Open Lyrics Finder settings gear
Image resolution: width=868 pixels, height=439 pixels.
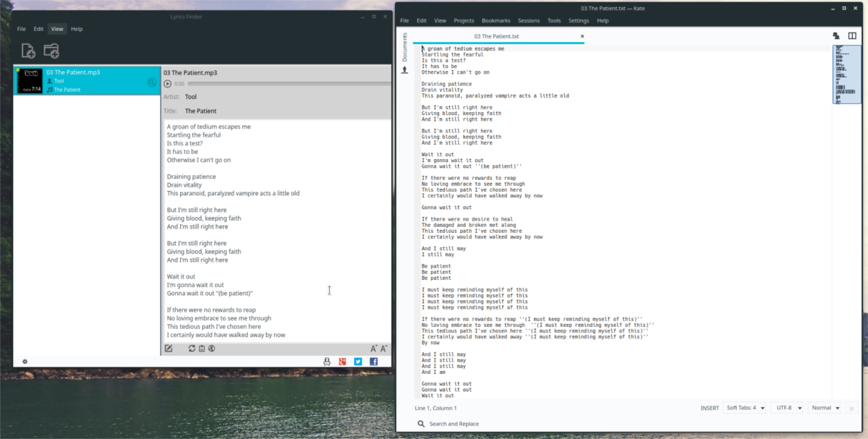click(24, 361)
